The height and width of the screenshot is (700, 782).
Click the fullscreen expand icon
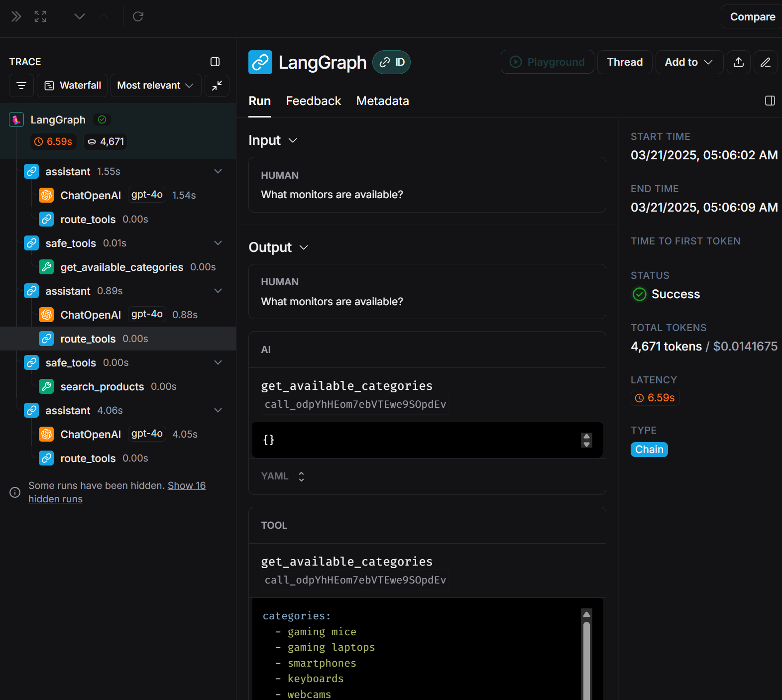point(40,16)
